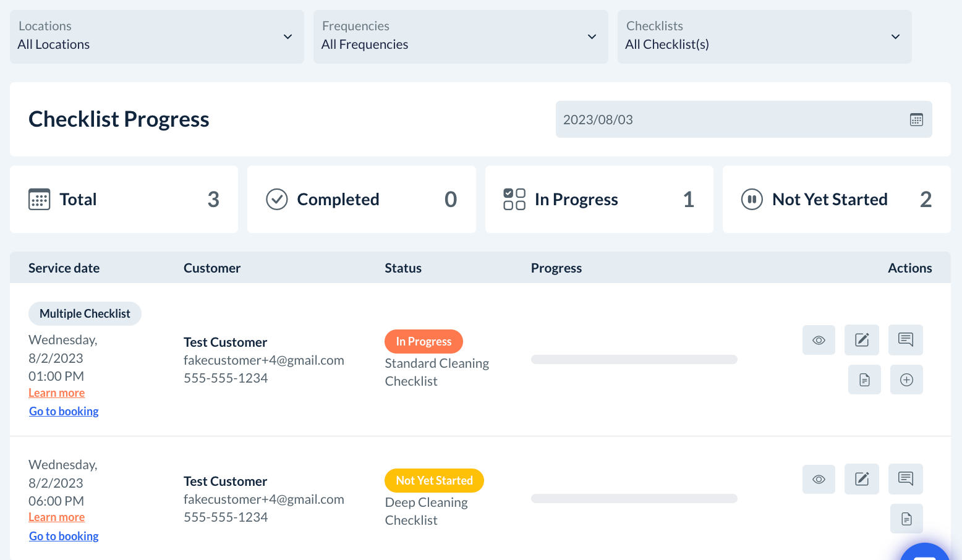Click the calendar icon beside Total

[x=40, y=199]
